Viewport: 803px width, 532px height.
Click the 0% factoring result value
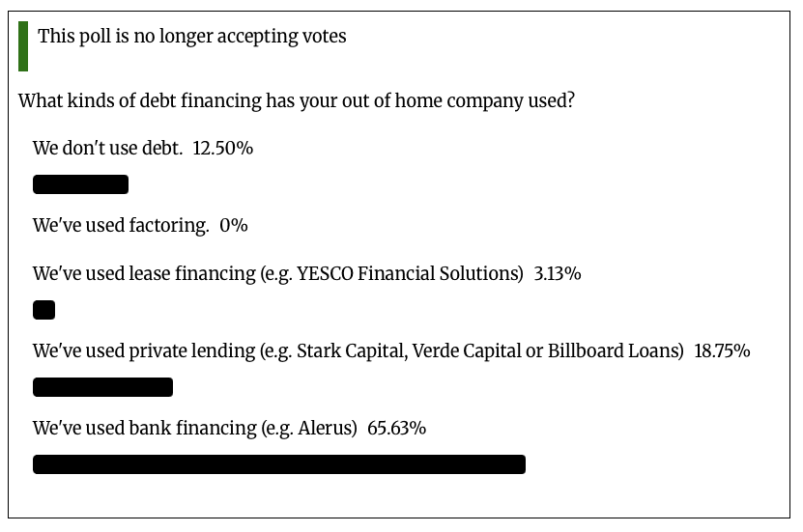[234, 226]
